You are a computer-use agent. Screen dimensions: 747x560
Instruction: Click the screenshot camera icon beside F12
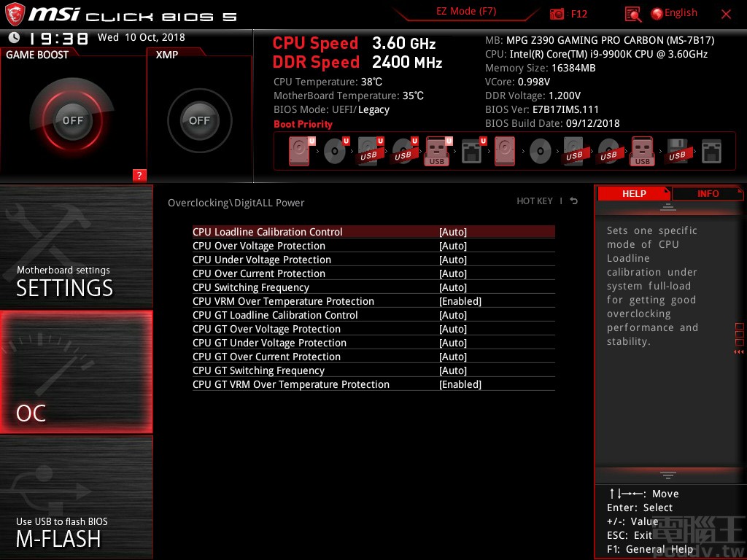coord(557,14)
